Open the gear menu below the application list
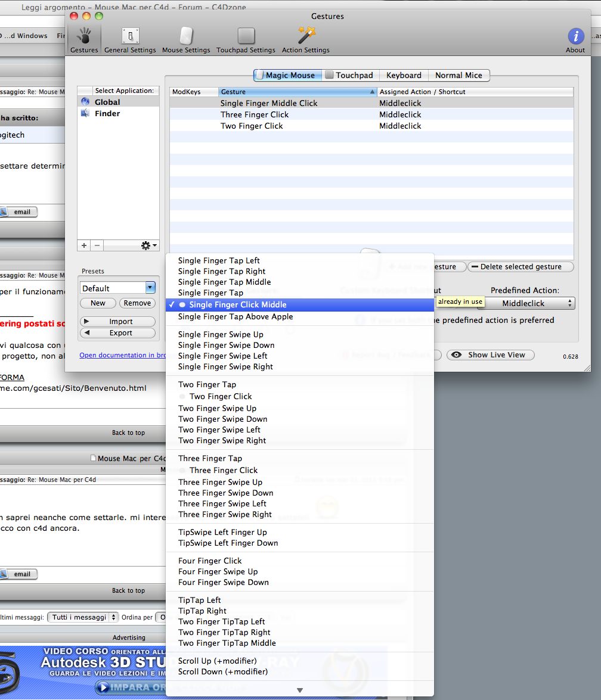Screen dimensions: 601x700 coord(149,245)
